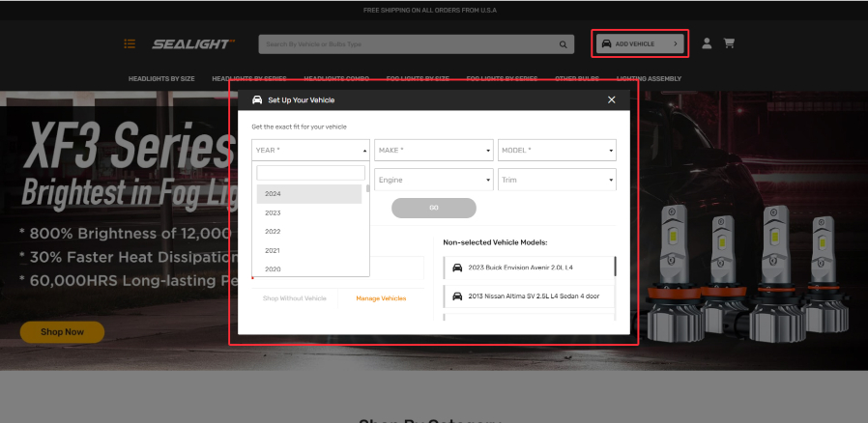Open Headlights Combo menu
This screenshot has width=868, height=423.
pyautogui.click(x=336, y=79)
